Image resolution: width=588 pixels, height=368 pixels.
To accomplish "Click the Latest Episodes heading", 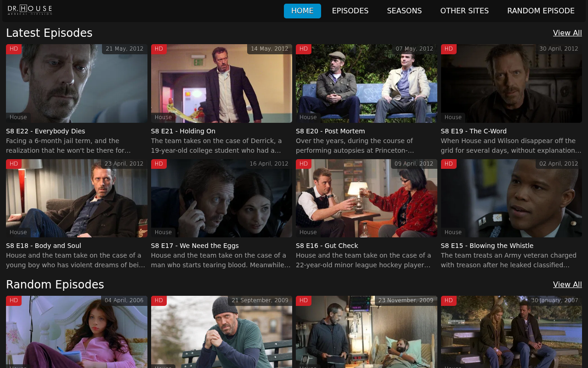I will coord(49,33).
